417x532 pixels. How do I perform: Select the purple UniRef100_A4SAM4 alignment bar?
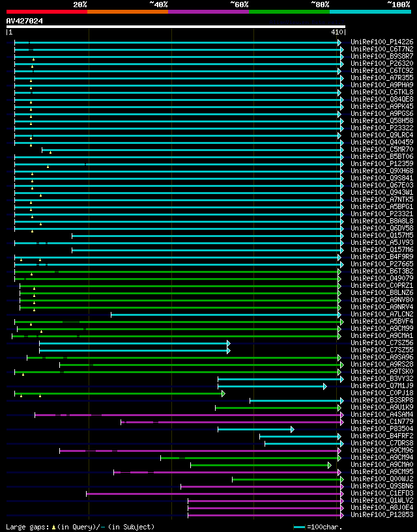coord(188,415)
